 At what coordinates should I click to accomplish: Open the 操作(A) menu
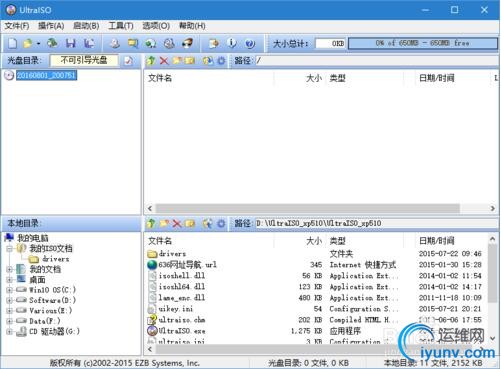pyautogui.click(x=51, y=26)
